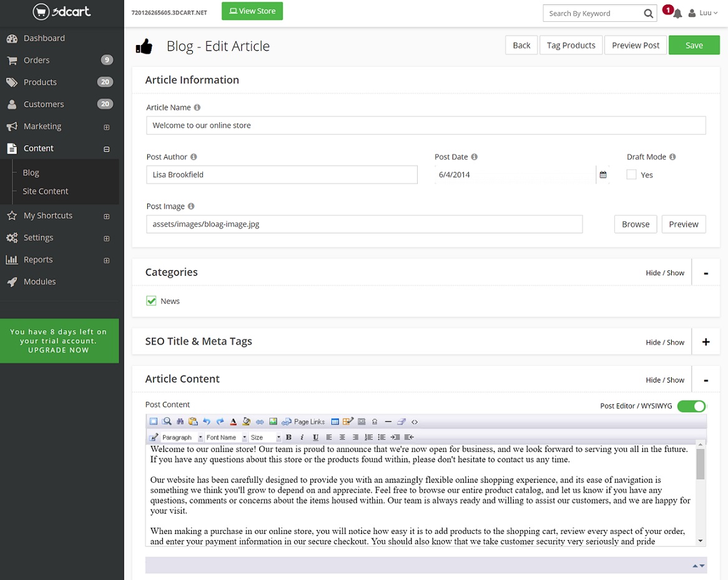The image size is (728, 580).
Task: Save the article with the Save button
Action: tap(694, 46)
